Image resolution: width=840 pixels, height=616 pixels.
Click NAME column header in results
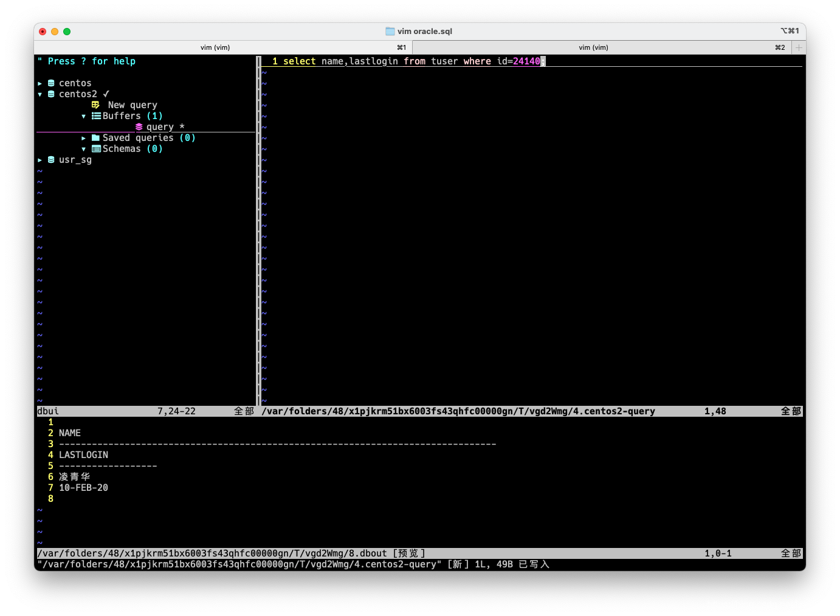point(70,433)
